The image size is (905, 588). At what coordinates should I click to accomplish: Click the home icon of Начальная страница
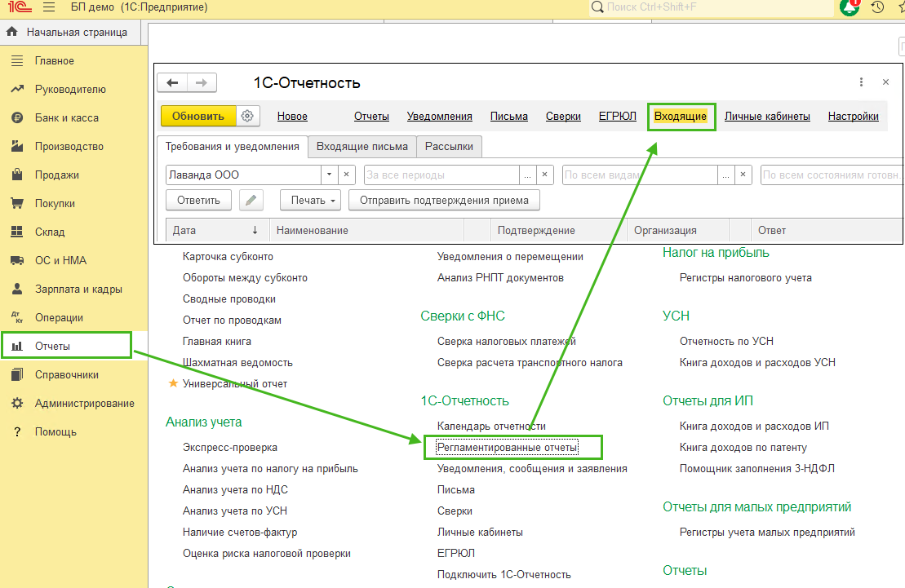click(x=11, y=32)
